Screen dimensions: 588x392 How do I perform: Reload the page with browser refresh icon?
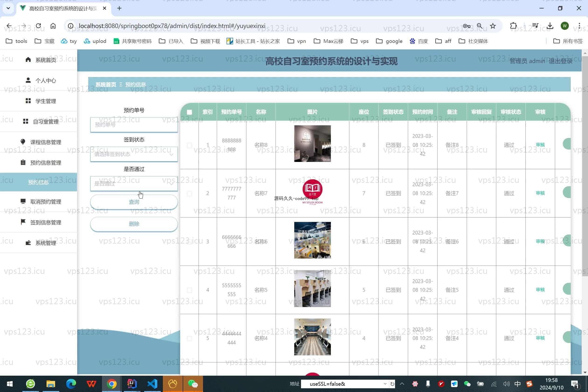pyautogui.click(x=38, y=26)
